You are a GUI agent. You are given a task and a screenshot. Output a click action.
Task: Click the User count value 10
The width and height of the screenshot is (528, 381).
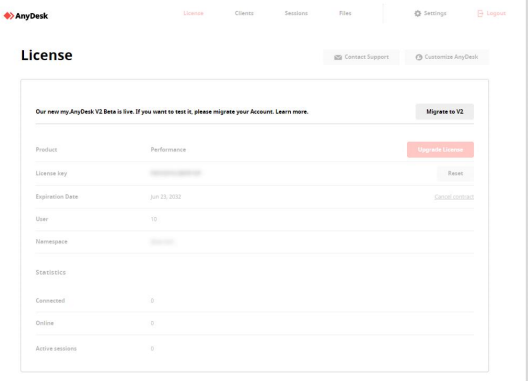(154, 219)
